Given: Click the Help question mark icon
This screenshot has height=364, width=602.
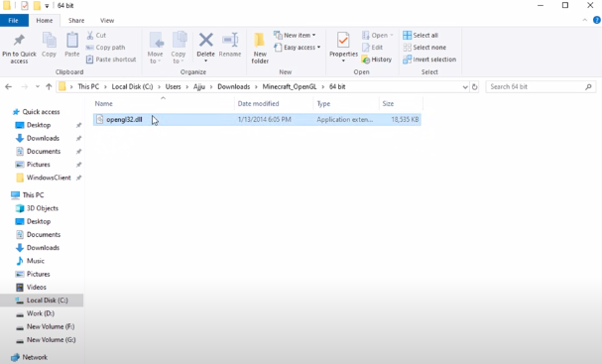Looking at the screenshot, I should (597, 20).
